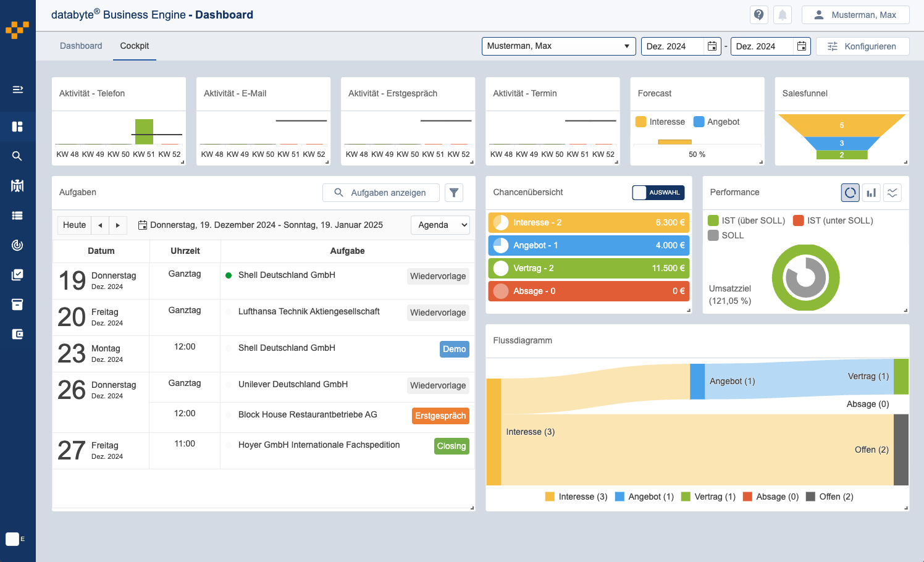Select the line chart view in Performance
This screenshot has height=562, width=924.
tap(892, 193)
